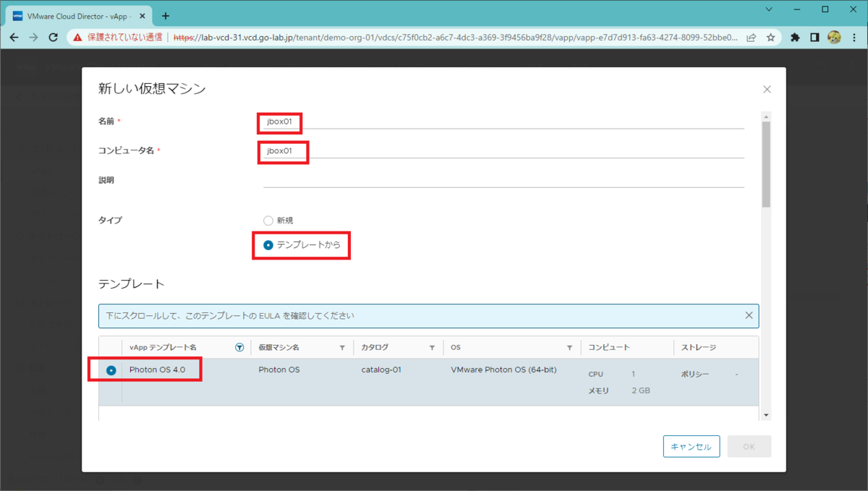This screenshot has height=491, width=868.
Task: Click the OK button
Action: (749, 447)
